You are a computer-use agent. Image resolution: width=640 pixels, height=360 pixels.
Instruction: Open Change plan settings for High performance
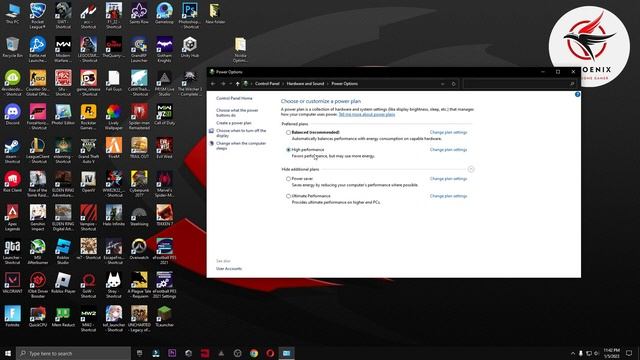click(x=448, y=150)
